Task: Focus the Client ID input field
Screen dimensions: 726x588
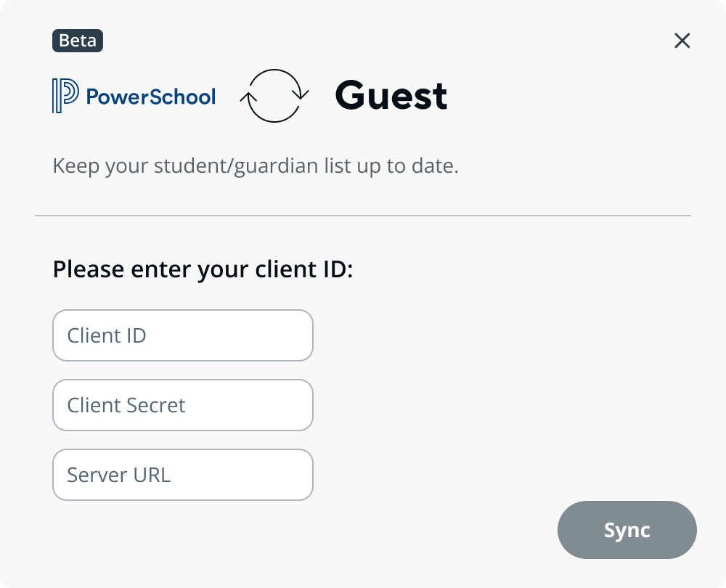Action: [183, 335]
